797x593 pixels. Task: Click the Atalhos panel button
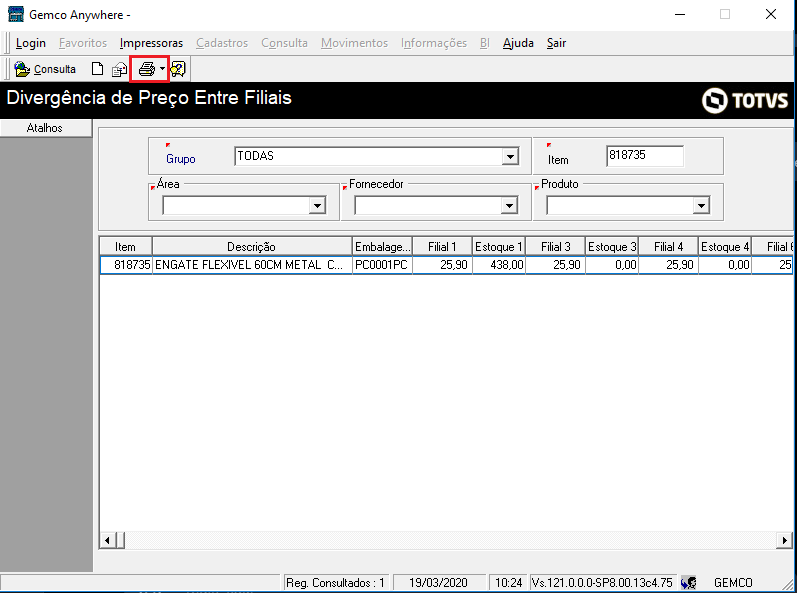(46, 128)
